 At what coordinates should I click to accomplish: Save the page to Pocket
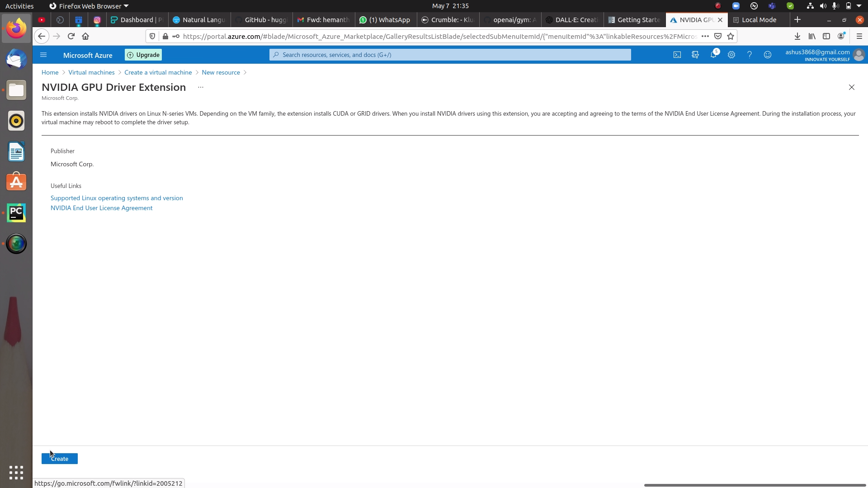click(718, 36)
